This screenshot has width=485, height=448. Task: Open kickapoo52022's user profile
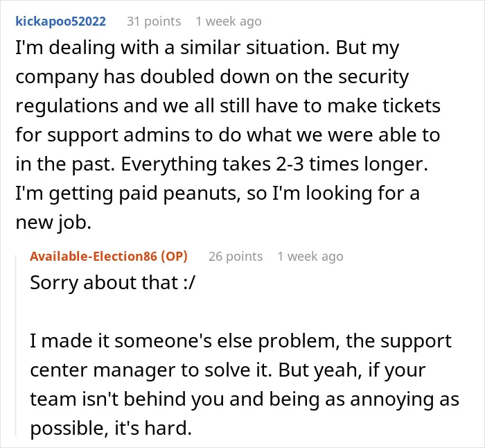[x=61, y=21]
